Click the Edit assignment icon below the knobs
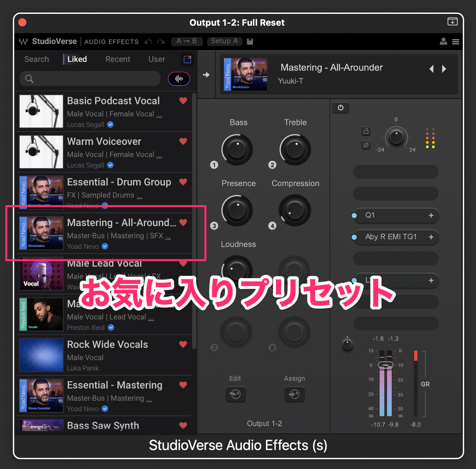The width and height of the screenshot is (476, 469). click(x=236, y=394)
